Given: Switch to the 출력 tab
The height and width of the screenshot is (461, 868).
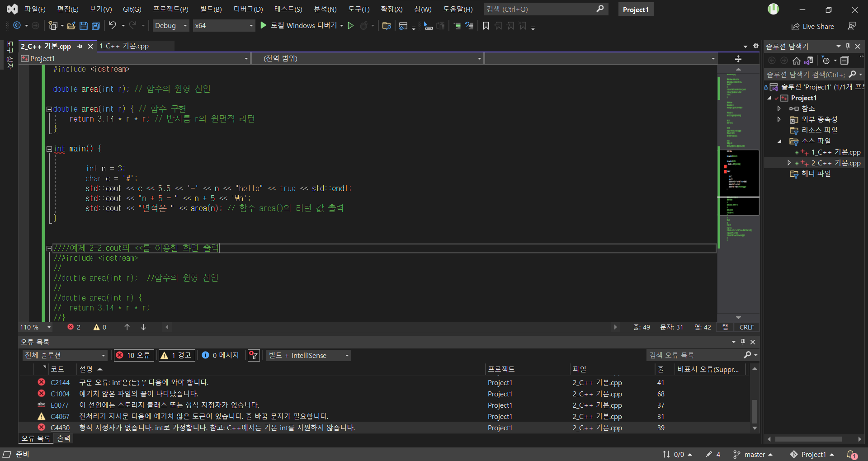Looking at the screenshot, I should tap(63, 438).
